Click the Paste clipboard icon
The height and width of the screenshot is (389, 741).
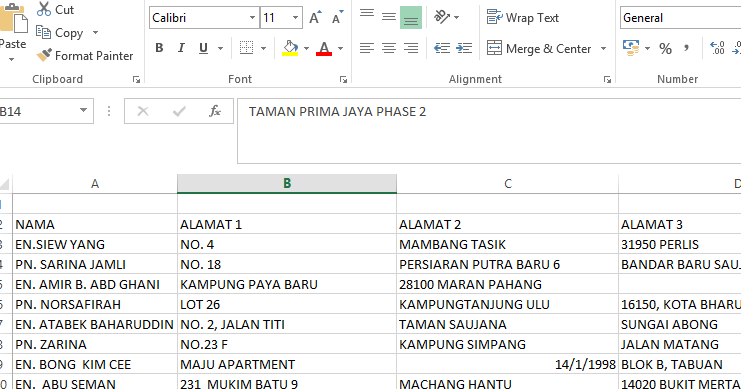[x=13, y=19]
